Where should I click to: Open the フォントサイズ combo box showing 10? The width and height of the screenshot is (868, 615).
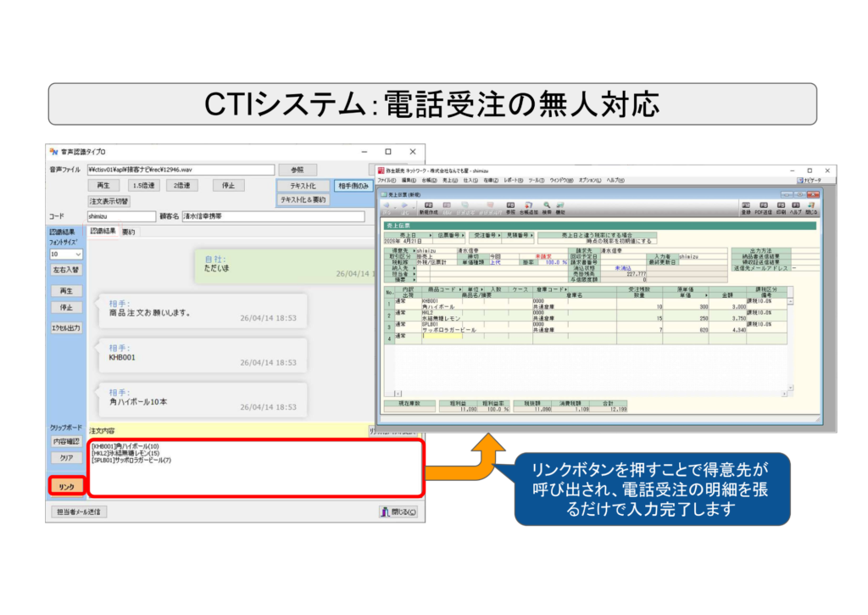pyautogui.click(x=66, y=254)
